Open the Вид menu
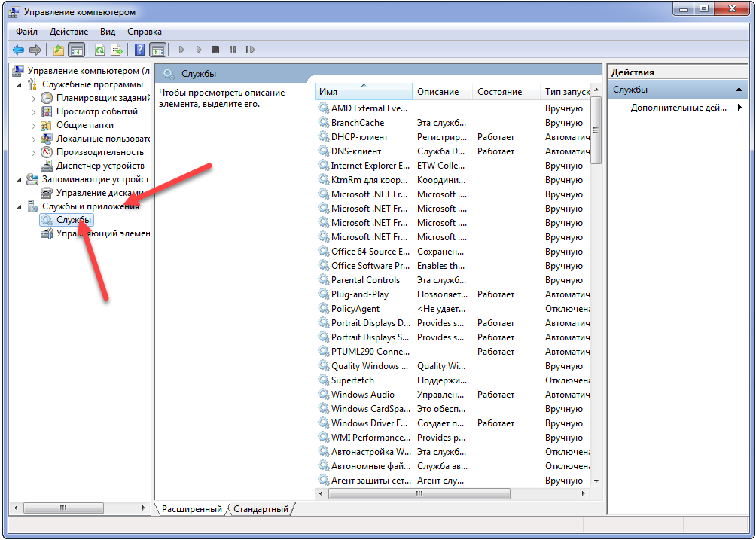756x540 pixels. coord(108,32)
